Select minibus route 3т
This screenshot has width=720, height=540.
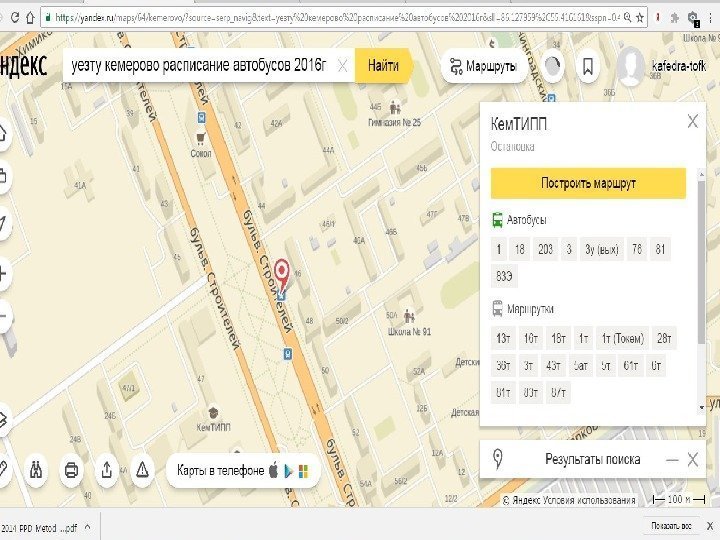[x=529, y=366]
